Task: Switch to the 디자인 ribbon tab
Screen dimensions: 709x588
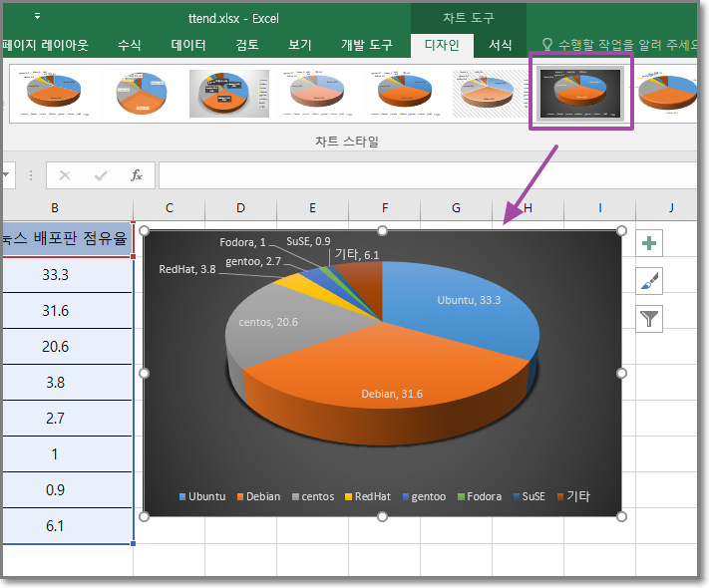Action: (x=442, y=45)
